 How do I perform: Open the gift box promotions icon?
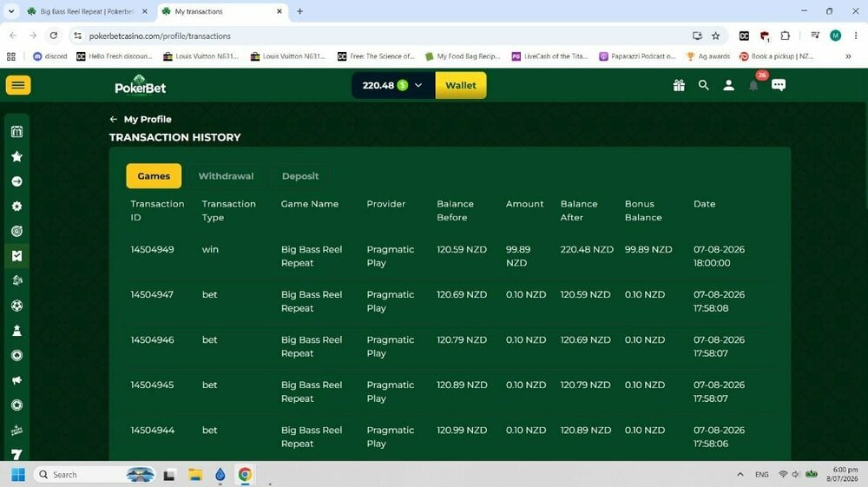680,85
